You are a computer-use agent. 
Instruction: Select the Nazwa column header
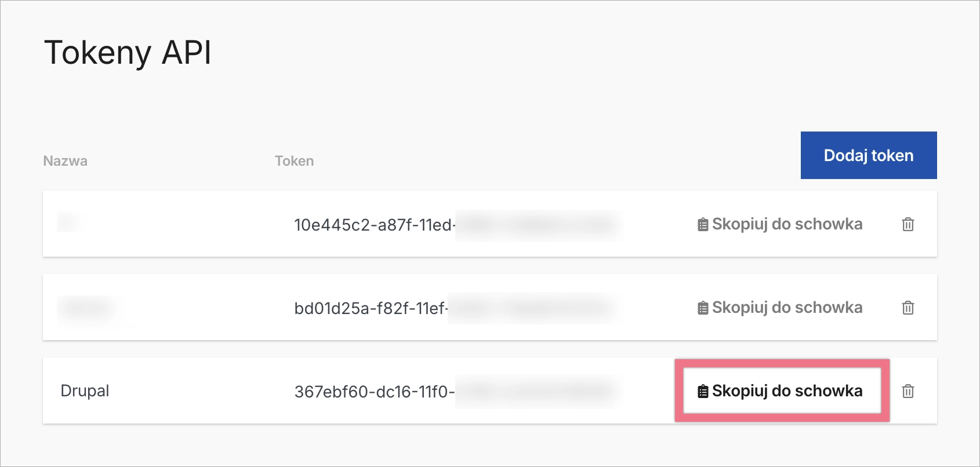(65, 161)
